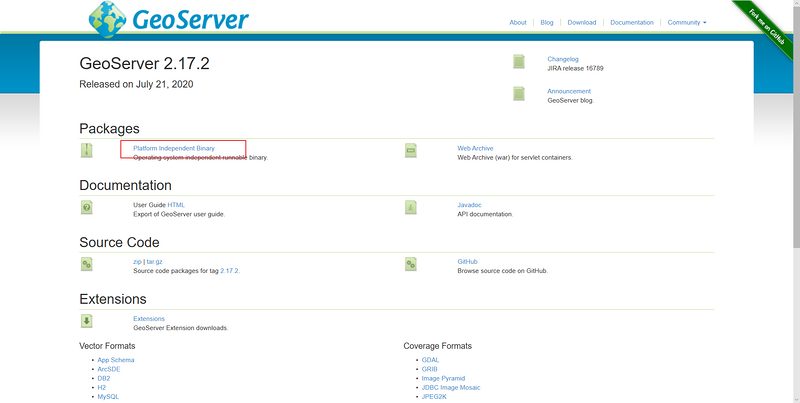Open the Announcement link
Viewport: 800px width, 403px height.
click(x=569, y=91)
